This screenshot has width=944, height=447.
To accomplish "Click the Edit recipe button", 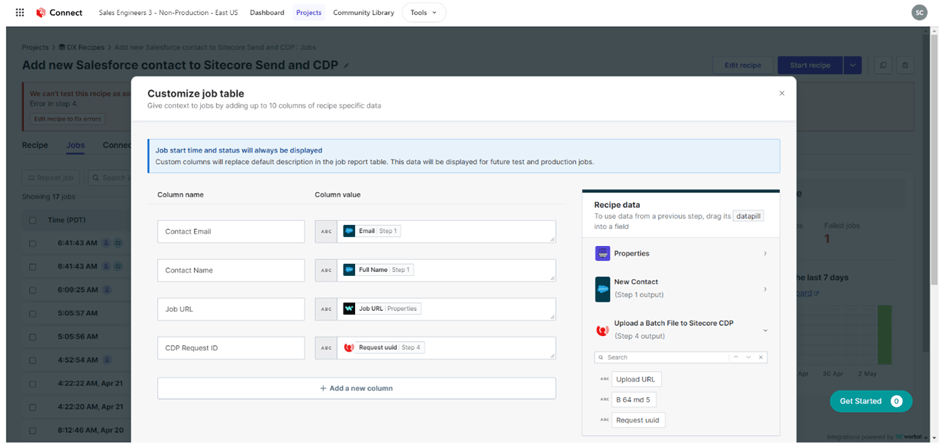I will [x=742, y=65].
